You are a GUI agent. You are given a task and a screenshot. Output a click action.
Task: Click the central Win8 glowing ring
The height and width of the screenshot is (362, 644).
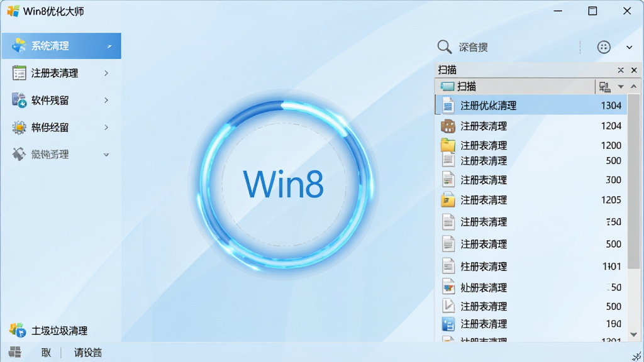(284, 184)
